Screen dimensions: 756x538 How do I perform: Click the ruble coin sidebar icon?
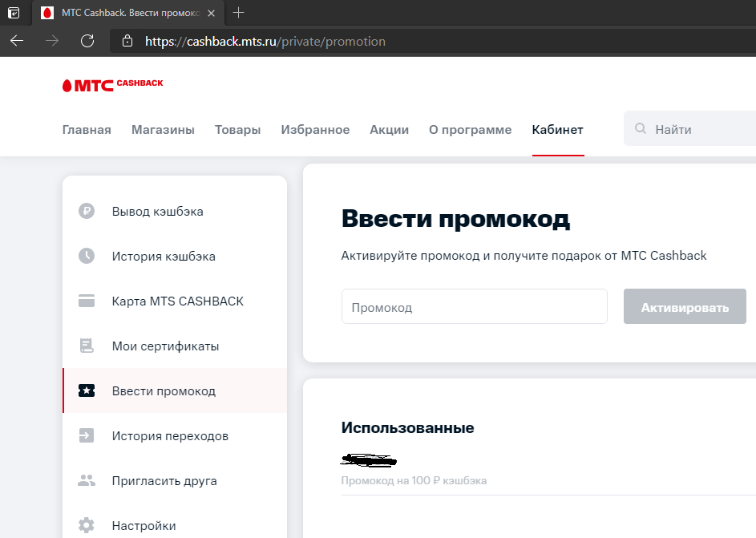click(87, 211)
